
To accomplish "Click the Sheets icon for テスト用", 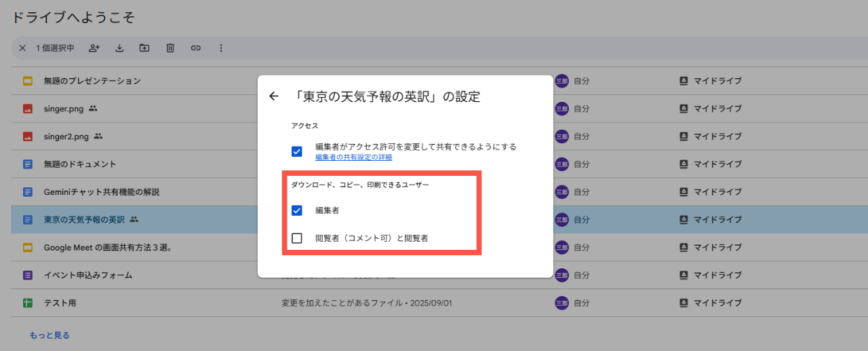I will (28, 303).
